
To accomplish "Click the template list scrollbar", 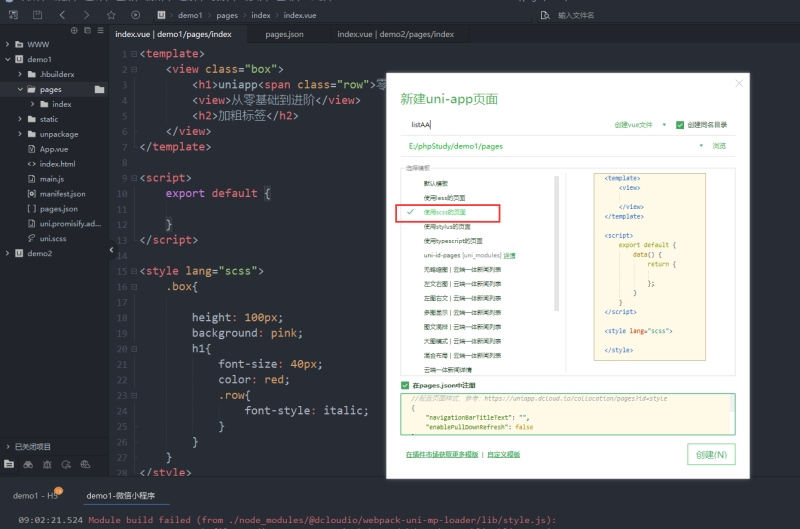I will tap(556, 243).
